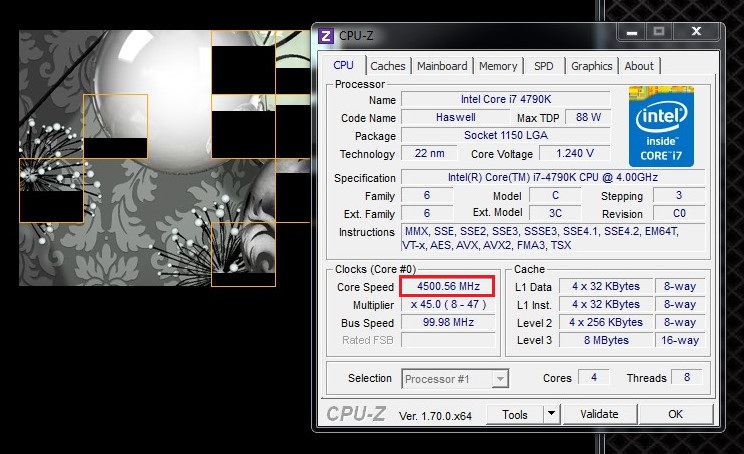Click the Multiplier value box
The image size is (744, 454).
point(448,305)
